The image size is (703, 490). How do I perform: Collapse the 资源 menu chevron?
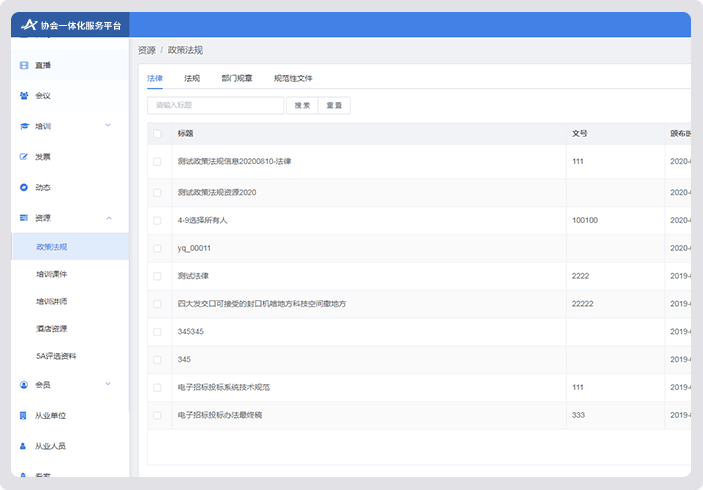coord(108,217)
